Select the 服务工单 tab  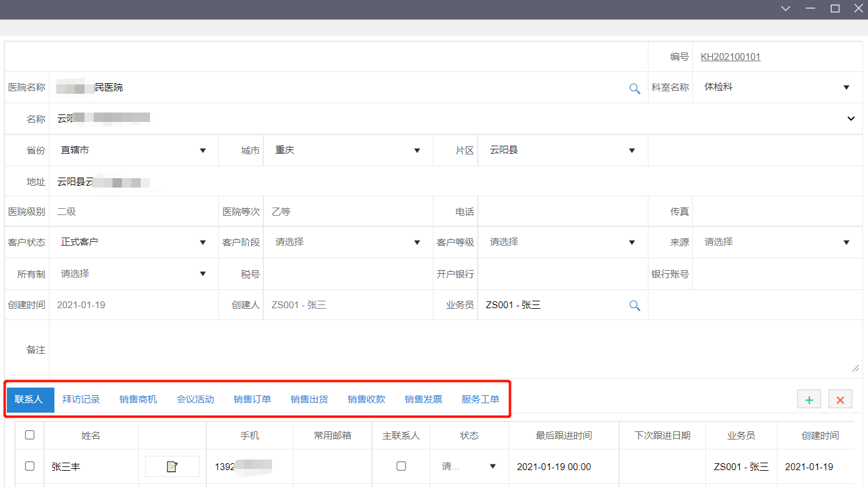pyautogui.click(x=480, y=399)
